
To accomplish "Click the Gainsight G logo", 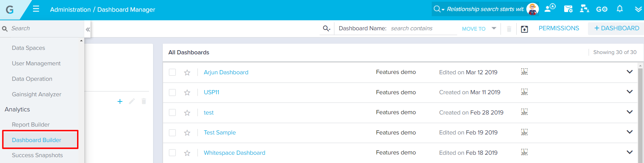I will tap(10, 10).
